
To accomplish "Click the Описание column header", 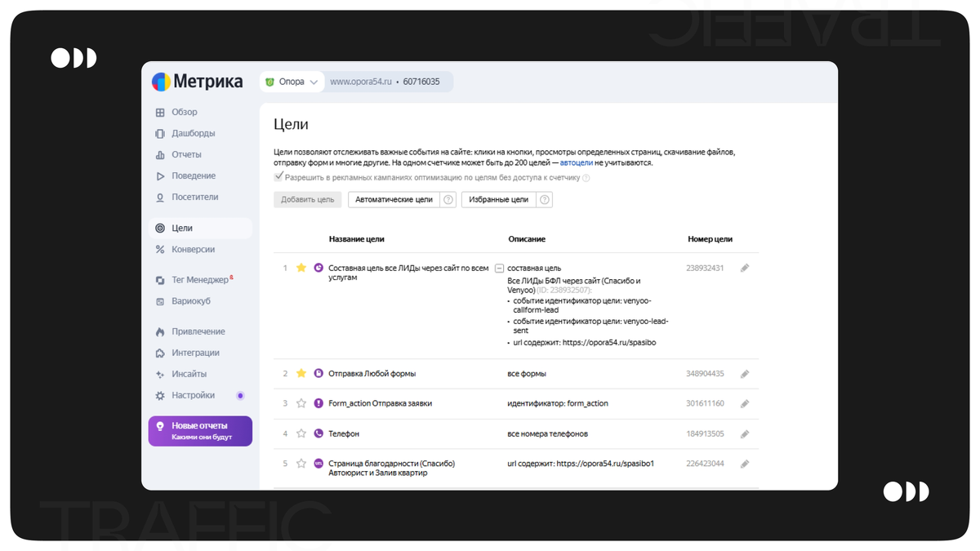I will pyautogui.click(x=527, y=239).
